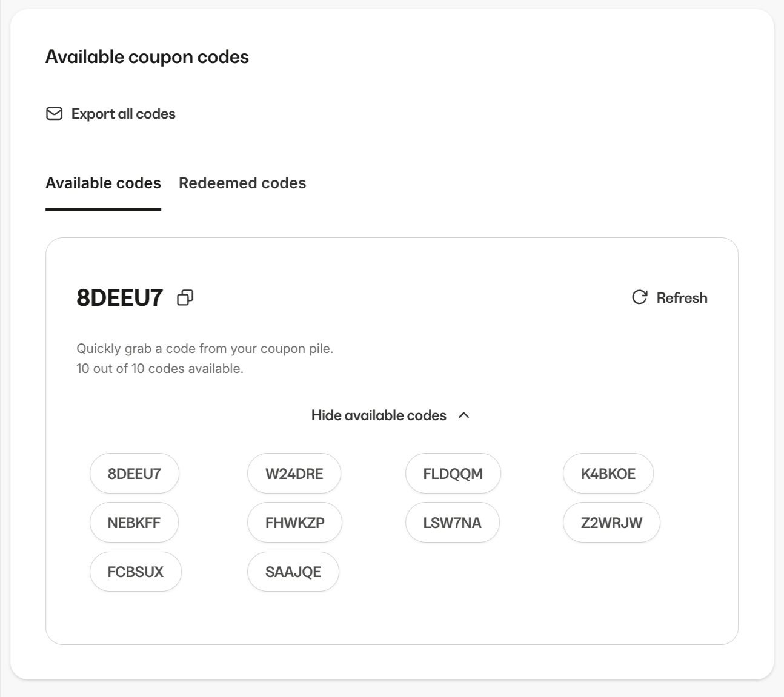784x697 pixels.
Task: Select coupon code LSW7NA
Action: pos(453,522)
